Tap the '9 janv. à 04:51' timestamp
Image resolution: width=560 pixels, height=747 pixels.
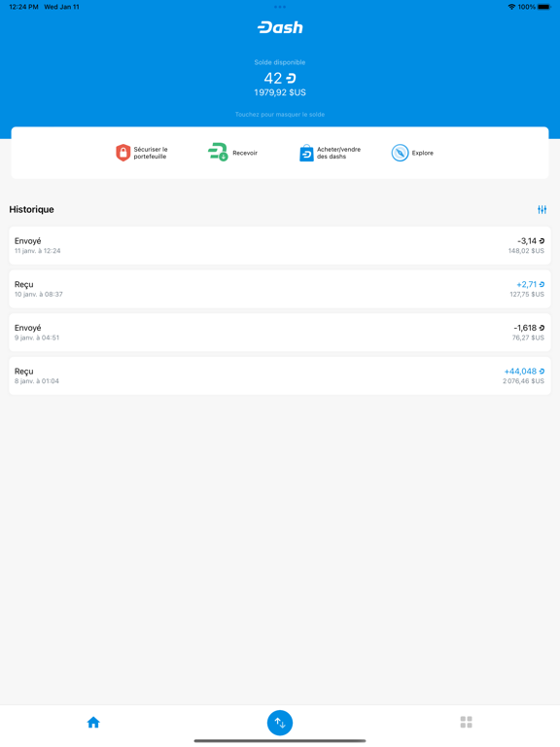point(37,338)
